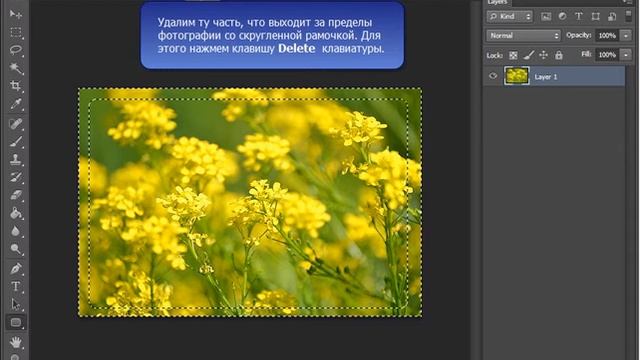Lock image pixels with brush icon

[x=529, y=55]
